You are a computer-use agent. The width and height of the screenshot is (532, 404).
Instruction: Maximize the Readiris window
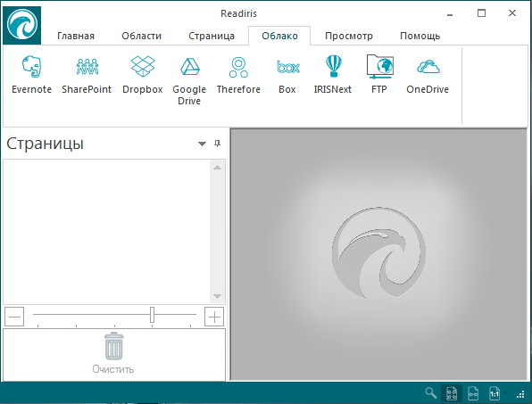point(481,13)
